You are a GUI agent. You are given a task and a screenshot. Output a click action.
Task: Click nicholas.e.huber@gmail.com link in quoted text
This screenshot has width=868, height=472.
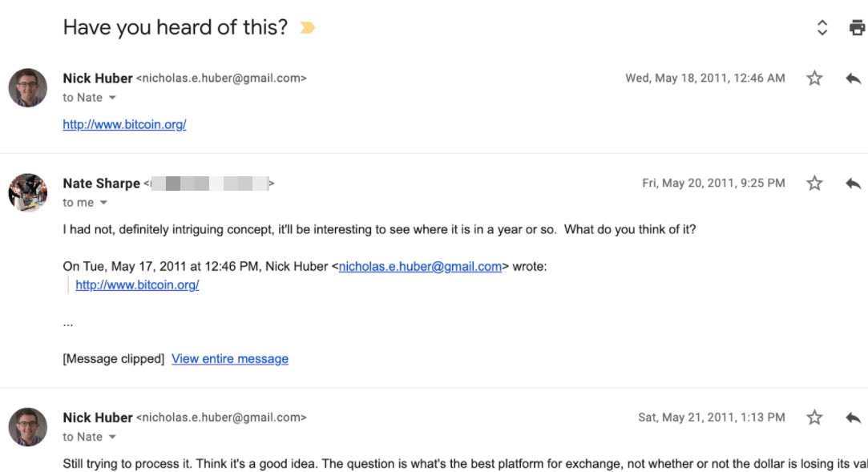(420, 267)
